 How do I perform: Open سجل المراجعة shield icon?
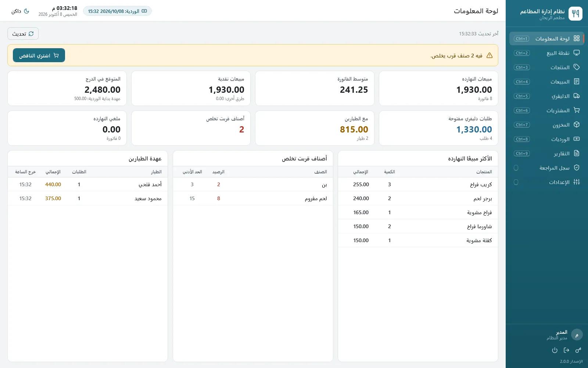click(577, 168)
